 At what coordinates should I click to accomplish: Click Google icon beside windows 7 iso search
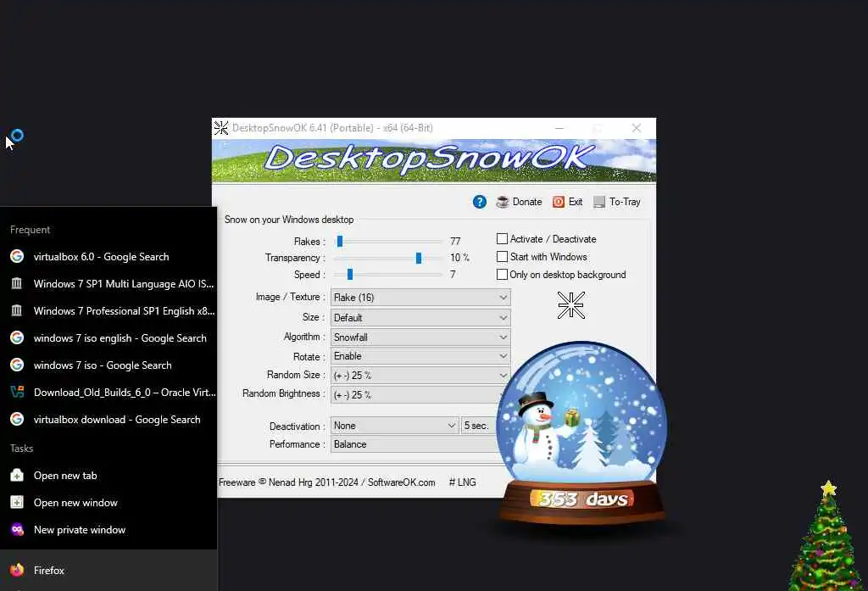[x=17, y=365]
